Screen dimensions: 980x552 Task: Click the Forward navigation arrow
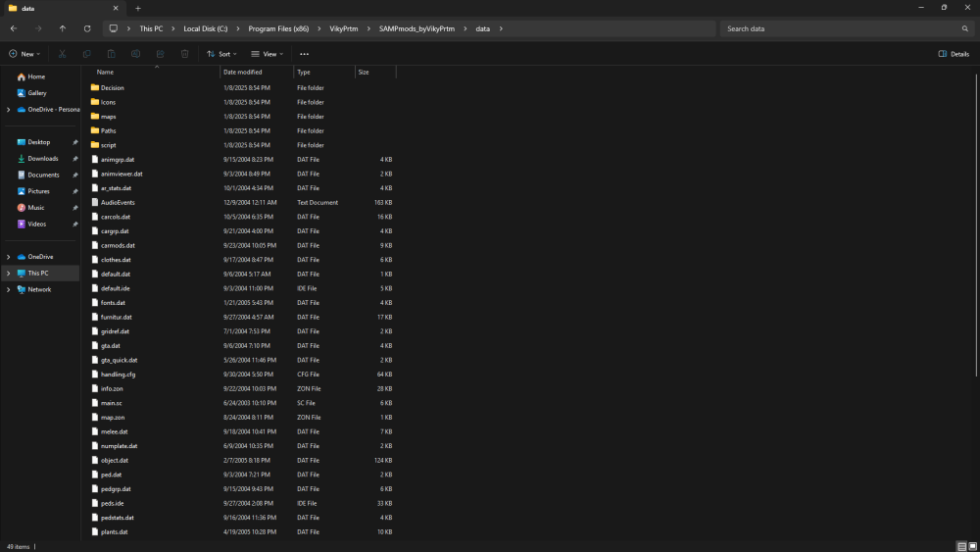tap(38, 28)
